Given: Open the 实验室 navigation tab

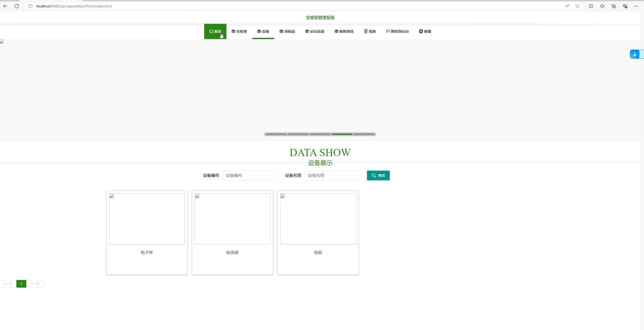Looking at the screenshot, I should (x=239, y=31).
